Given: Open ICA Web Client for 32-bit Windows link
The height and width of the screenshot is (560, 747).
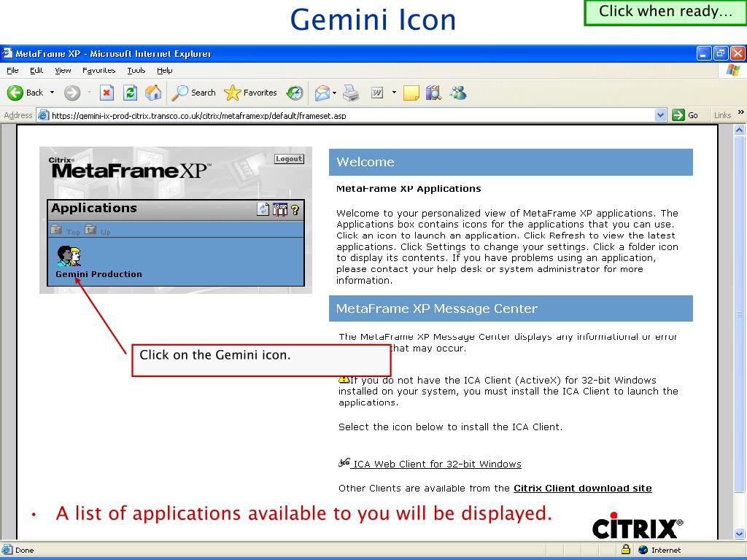Looking at the screenshot, I should (x=437, y=464).
